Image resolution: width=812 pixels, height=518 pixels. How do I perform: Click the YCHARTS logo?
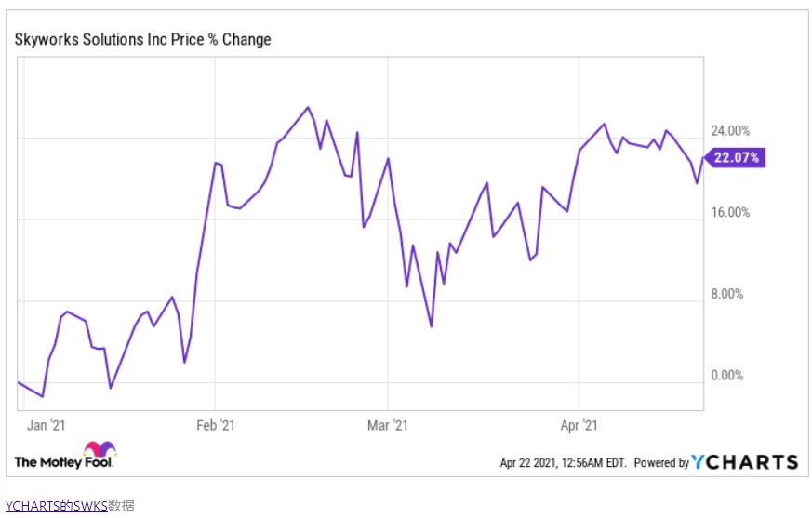pyautogui.click(x=745, y=462)
